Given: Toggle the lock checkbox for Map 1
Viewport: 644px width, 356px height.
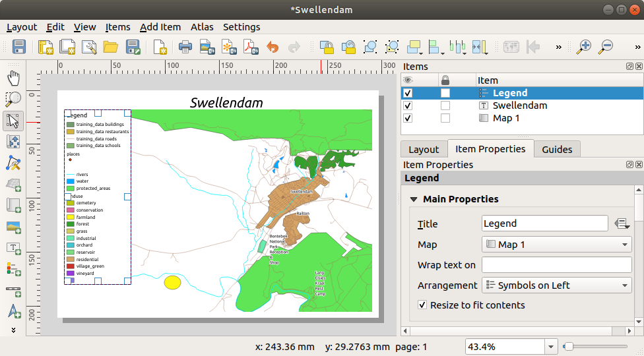Looking at the screenshot, I should point(445,118).
